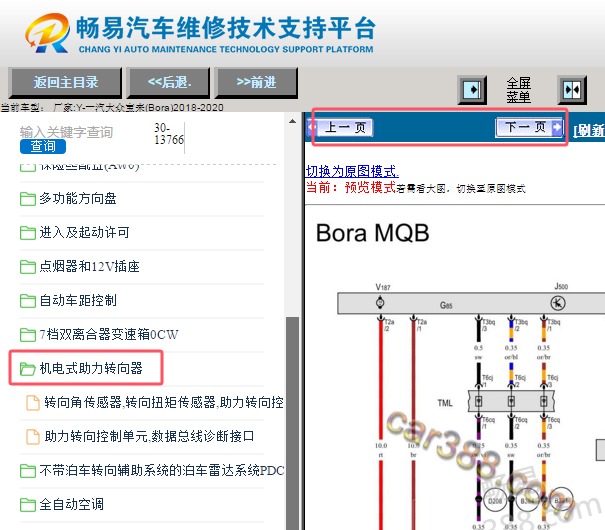605x530 pixels.
Task: Click the TML connector label
Action: 445,403
